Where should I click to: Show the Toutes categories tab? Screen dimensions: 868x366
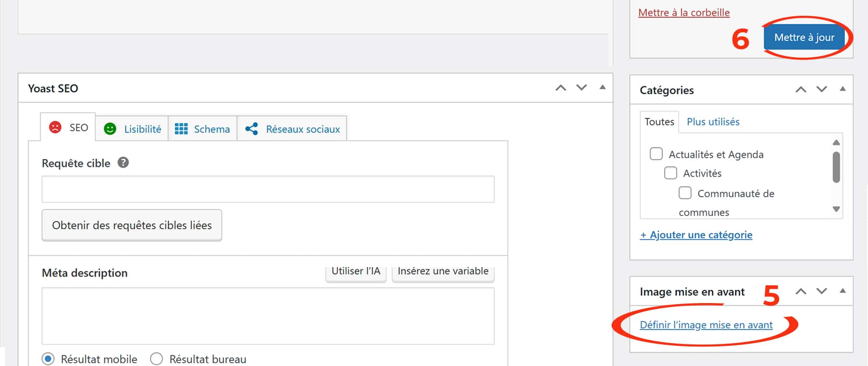tap(659, 122)
